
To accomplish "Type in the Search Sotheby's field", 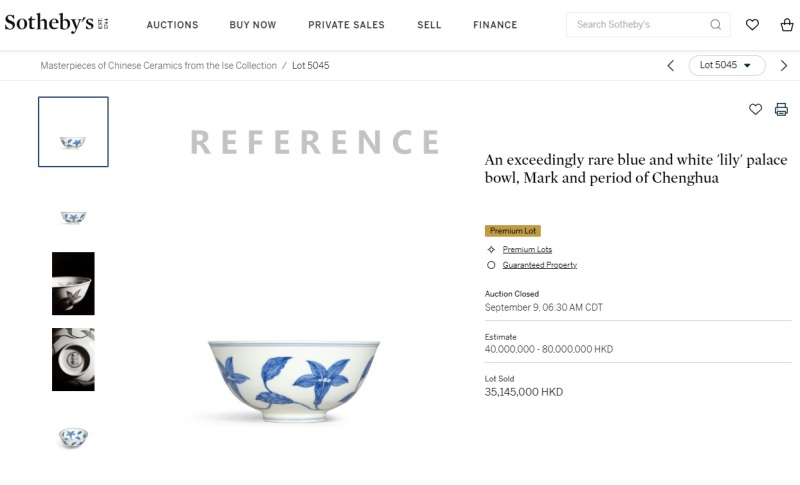I will (640, 25).
